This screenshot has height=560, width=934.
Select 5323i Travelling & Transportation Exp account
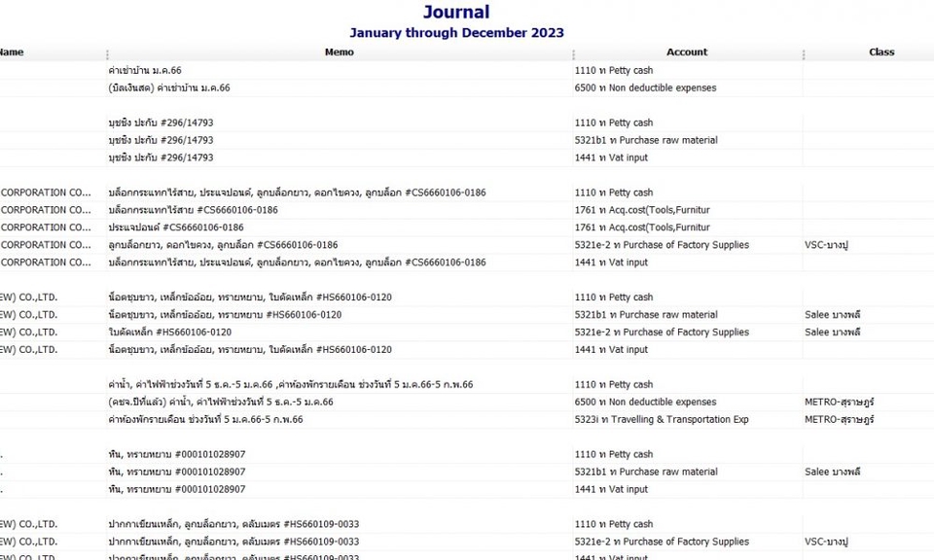pos(662,420)
